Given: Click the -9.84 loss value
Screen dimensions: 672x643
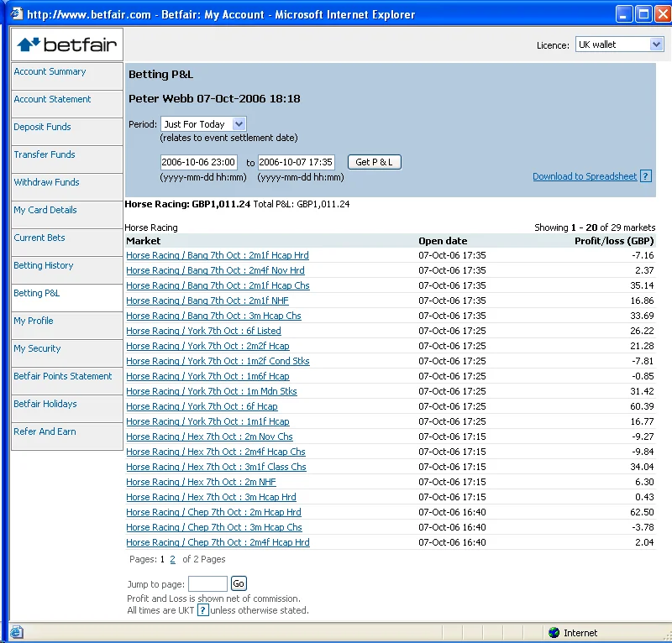Looking at the screenshot, I should (643, 452).
